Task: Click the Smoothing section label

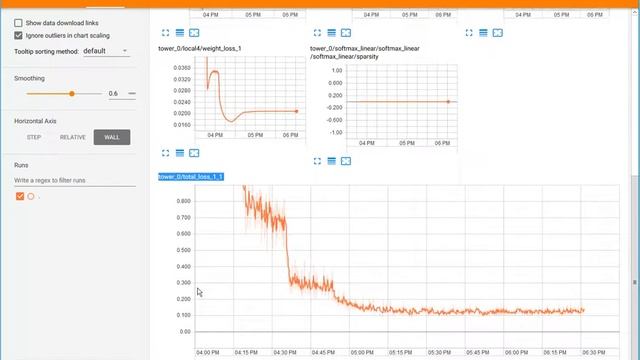Action: (x=29, y=78)
